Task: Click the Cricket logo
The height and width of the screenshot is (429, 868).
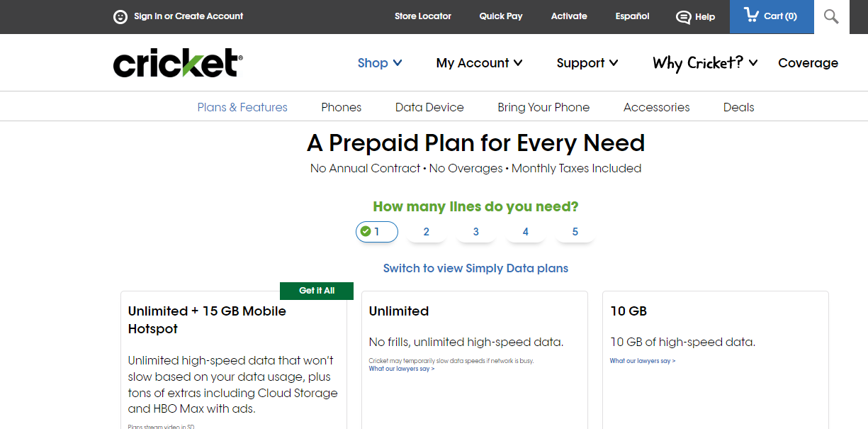Action: click(178, 63)
